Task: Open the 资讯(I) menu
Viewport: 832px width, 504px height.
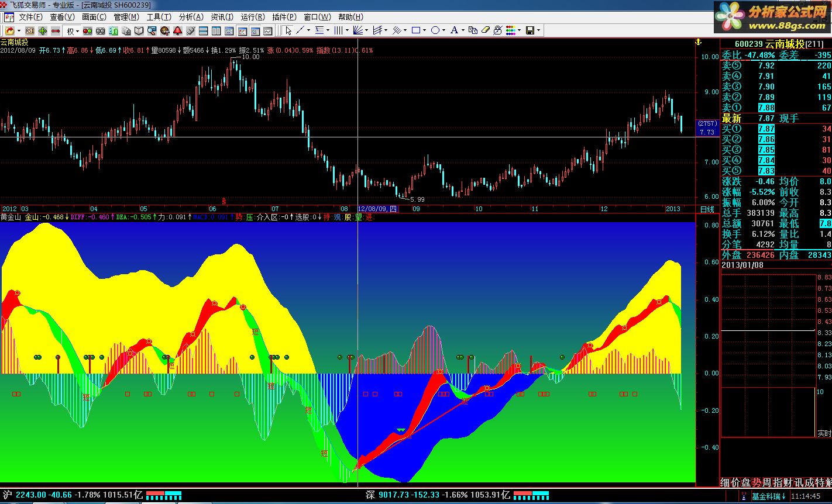Action: 222,17
